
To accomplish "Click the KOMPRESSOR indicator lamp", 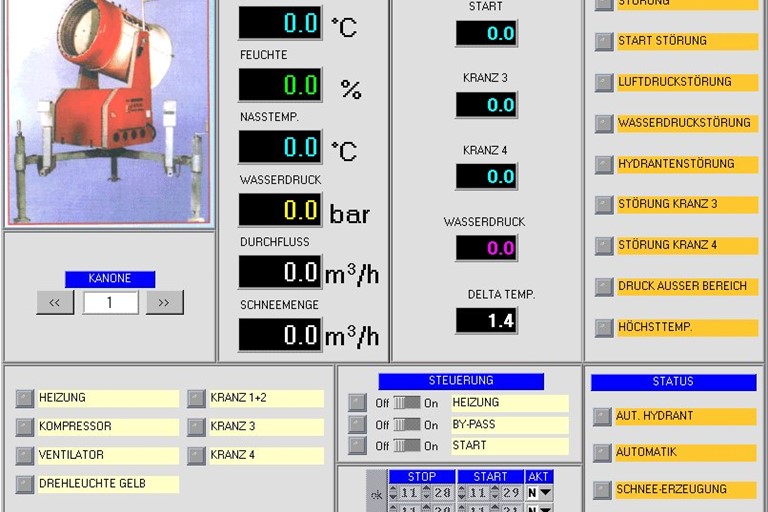I will [x=24, y=427].
